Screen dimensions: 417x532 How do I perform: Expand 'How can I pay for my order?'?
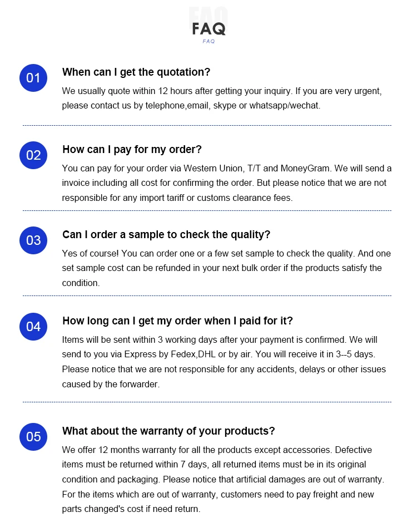click(132, 150)
